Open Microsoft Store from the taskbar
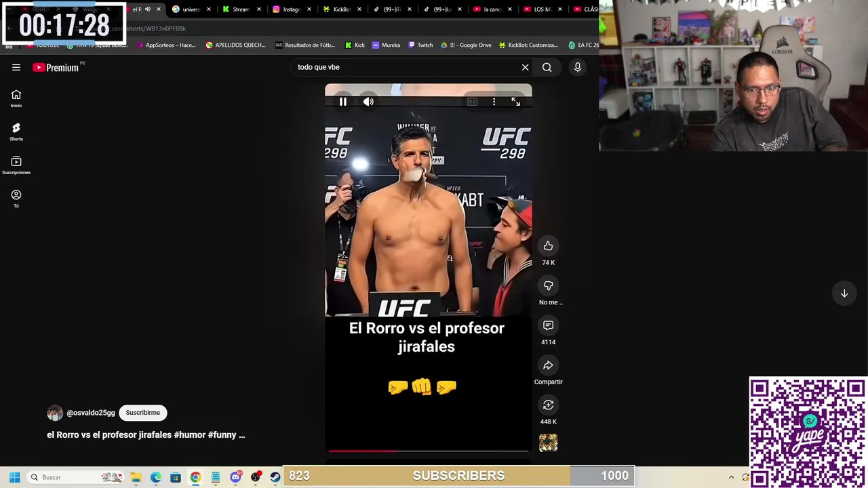The width and height of the screenshot is (868, 488). point(176,477)
